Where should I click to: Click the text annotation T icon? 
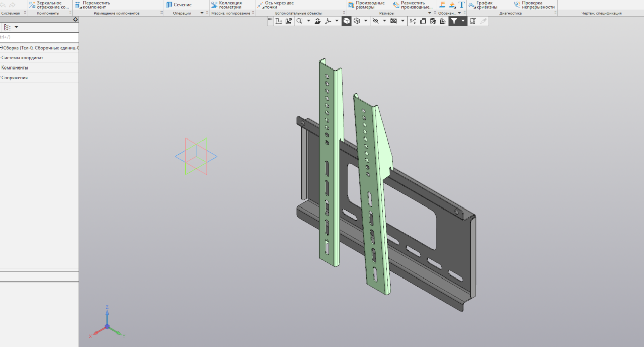461,5
